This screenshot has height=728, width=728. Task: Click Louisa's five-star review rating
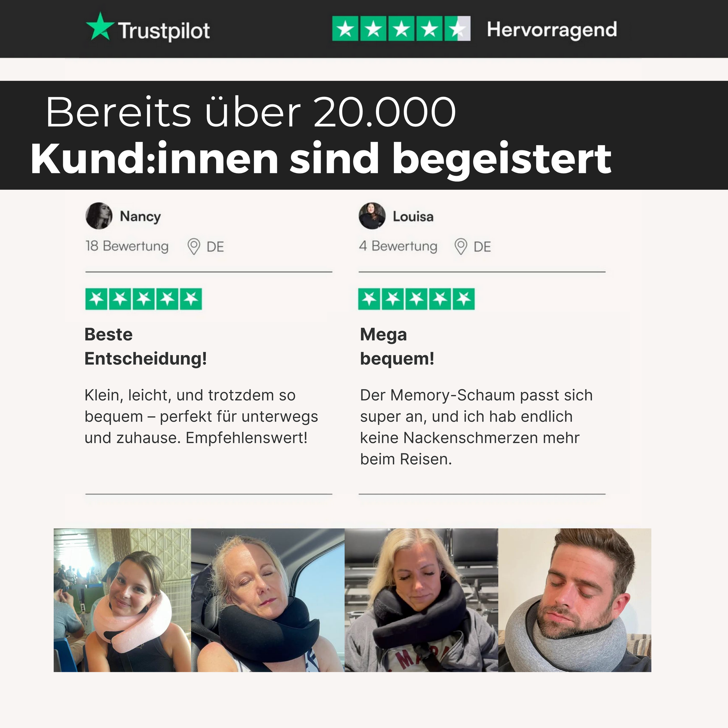416,299
